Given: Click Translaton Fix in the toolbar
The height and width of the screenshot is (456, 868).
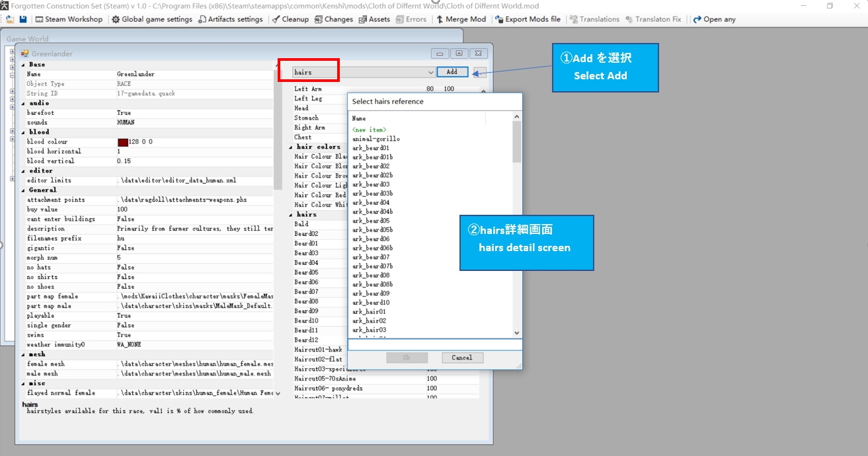Looking at the screenshot, I should tap(653, 19).
